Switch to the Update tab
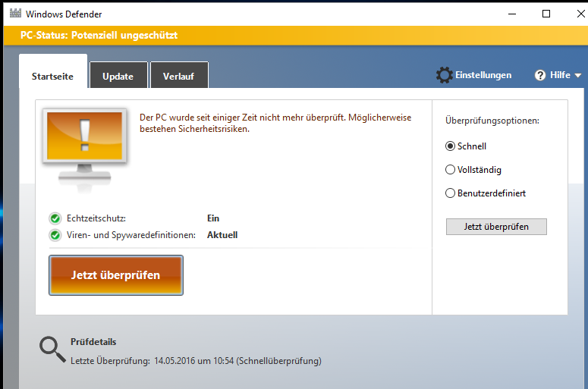Screen dimensions: 588x389 118,75
